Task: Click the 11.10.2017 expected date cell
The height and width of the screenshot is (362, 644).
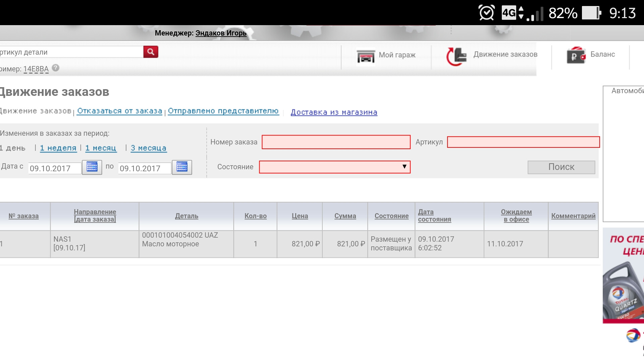Action: click(516, 244)
